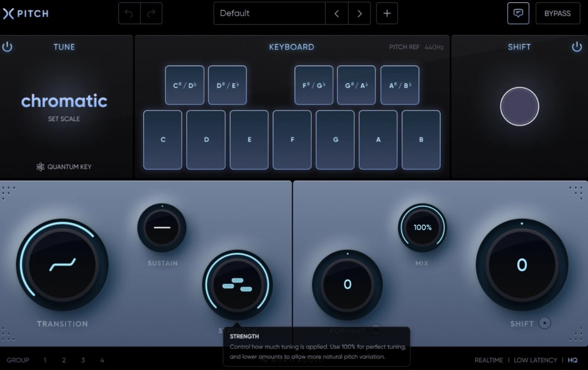Click the TRANSITION label
588x370 pixels.
(63, 324)
